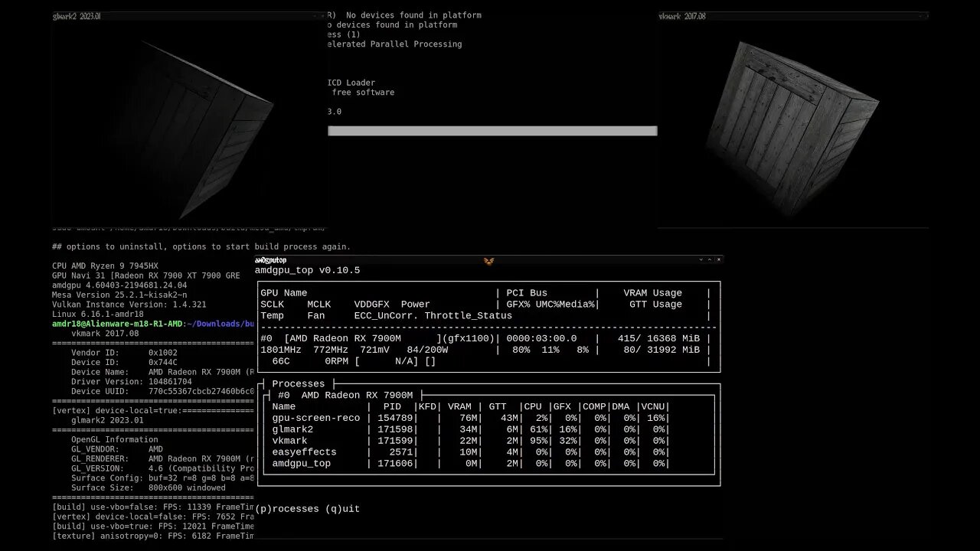
Task: Click the 'VRAM Usage' header label
Action: coord(652,293)
